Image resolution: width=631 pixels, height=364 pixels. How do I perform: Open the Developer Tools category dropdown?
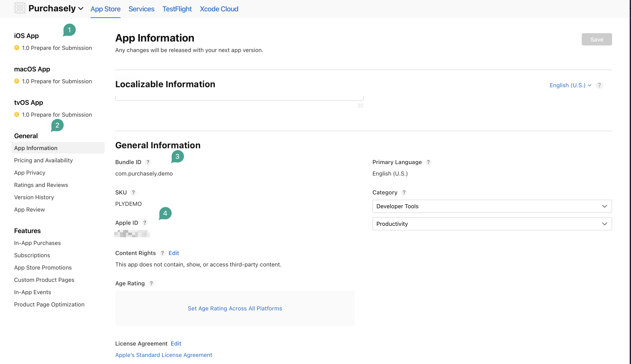(x=492, y=206)
